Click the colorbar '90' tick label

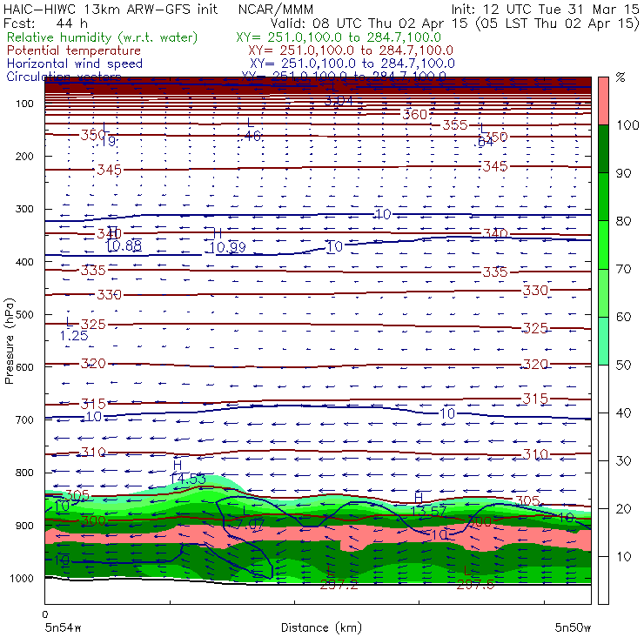coord(623,173)
